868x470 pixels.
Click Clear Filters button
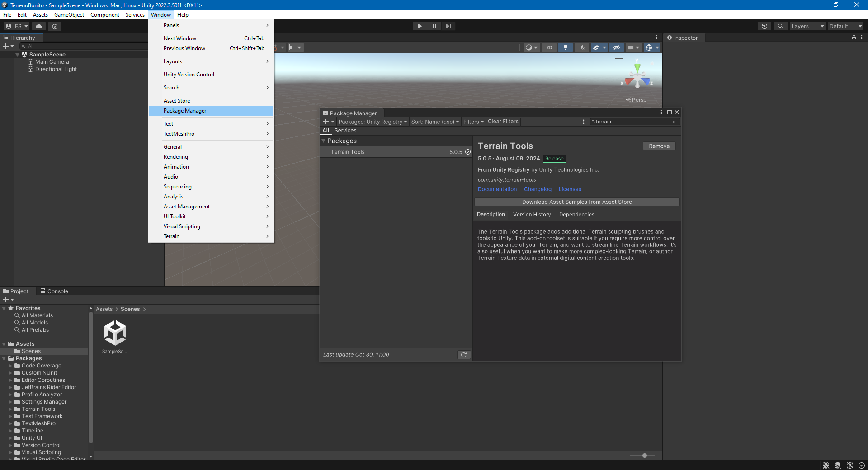tap(503, 122)
